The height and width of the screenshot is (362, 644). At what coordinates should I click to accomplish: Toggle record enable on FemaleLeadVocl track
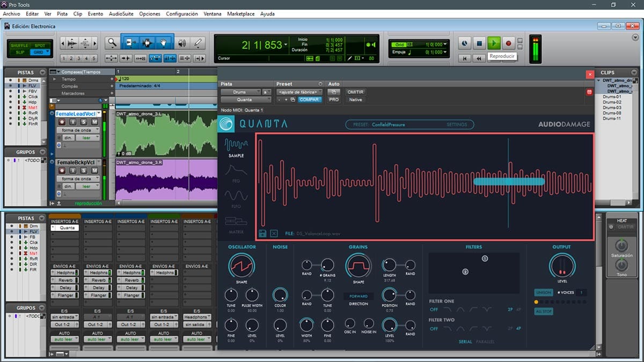[x=63, y=122]
